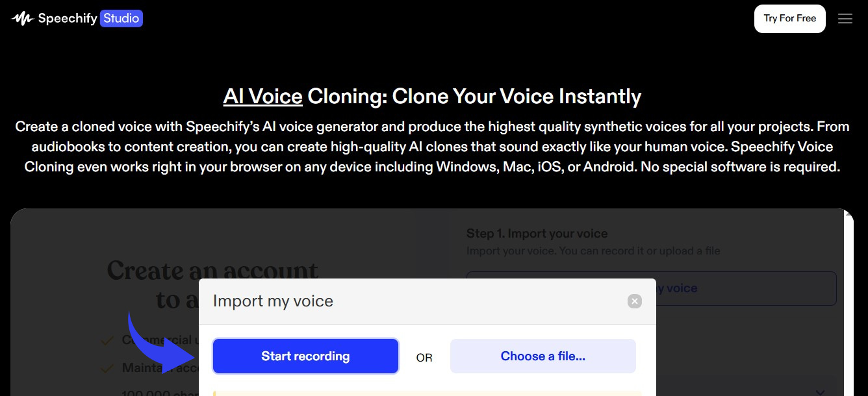Follow the AI Voice link in heading

pos(262,96)
